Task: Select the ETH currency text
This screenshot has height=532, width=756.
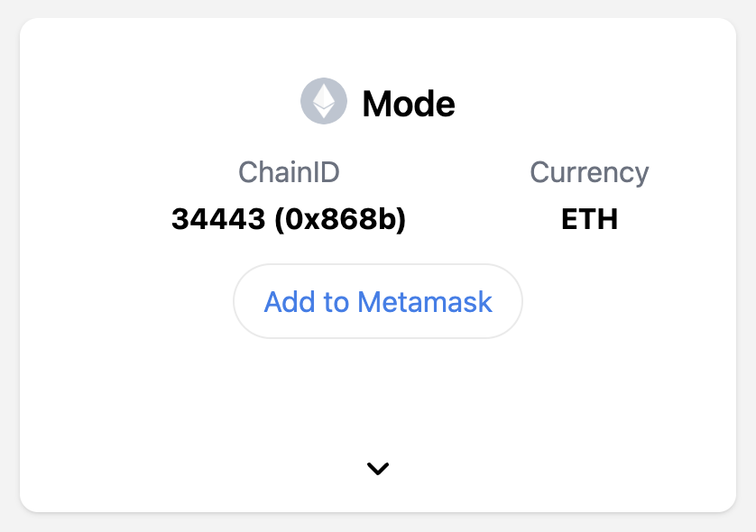Action: click(x=591, y=219)
